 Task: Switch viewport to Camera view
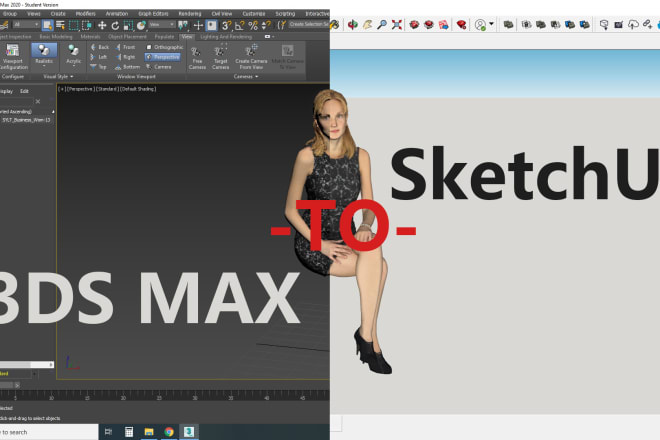(159, 67)
